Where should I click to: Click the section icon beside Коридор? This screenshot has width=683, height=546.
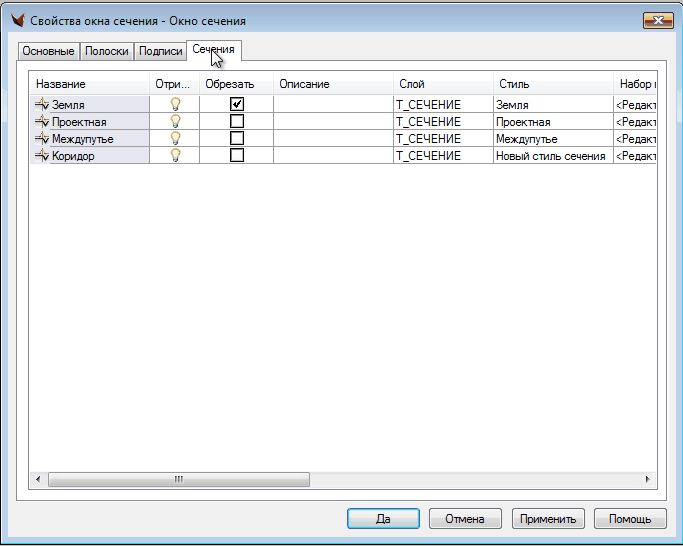[42, 155]
